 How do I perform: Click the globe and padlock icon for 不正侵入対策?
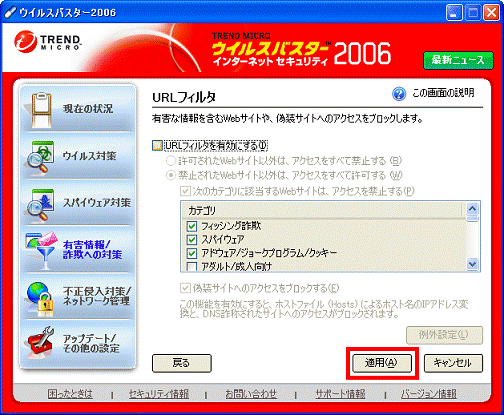(40, 299)
